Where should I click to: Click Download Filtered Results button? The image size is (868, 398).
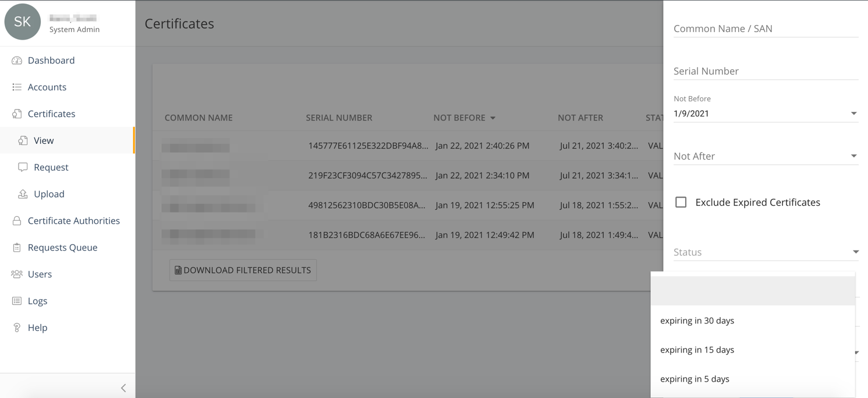[243, 270]
